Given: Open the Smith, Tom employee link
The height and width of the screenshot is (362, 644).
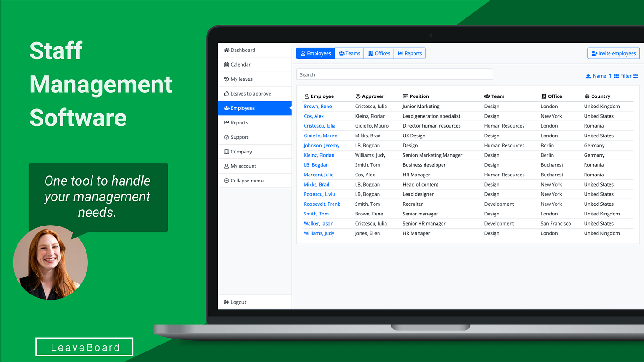Looking at the screenshot, I should coord(316,214).
